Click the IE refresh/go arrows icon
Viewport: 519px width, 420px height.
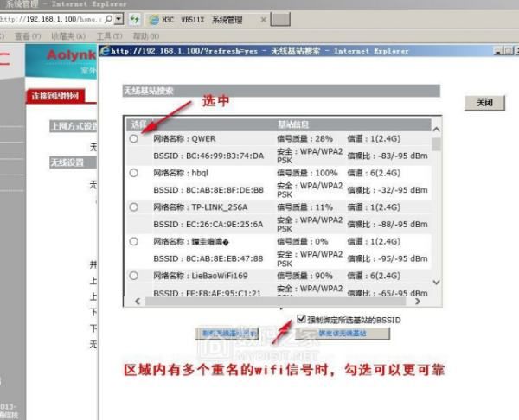point(136,18)
